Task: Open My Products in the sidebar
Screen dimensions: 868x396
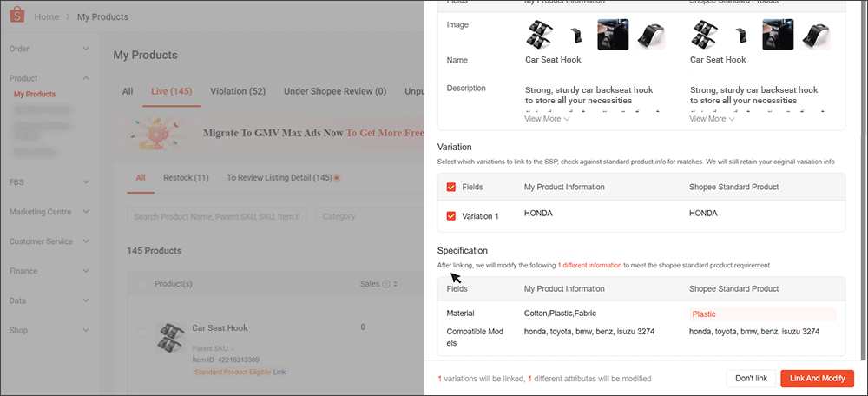Action: pos(35,94)
